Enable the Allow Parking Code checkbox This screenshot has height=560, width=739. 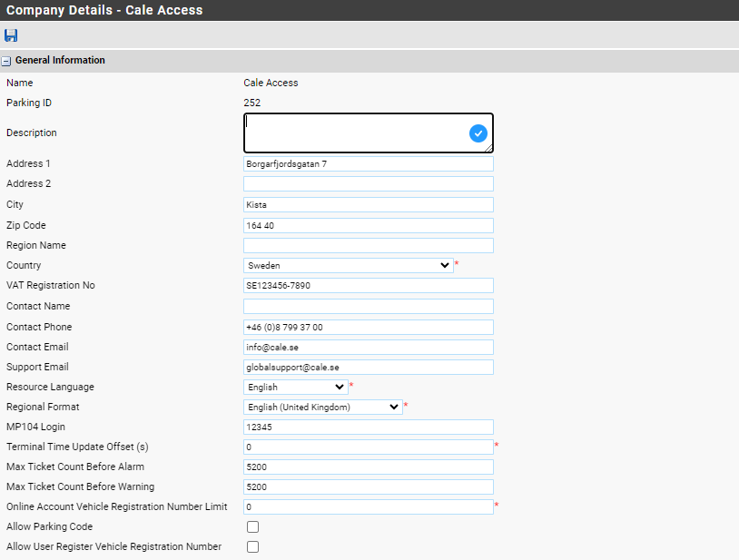(x=252, y=526)
